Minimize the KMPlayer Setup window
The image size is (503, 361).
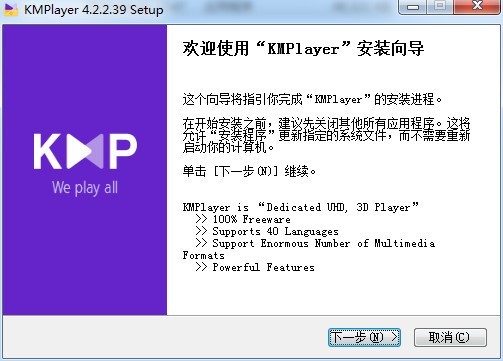[413, 7]
